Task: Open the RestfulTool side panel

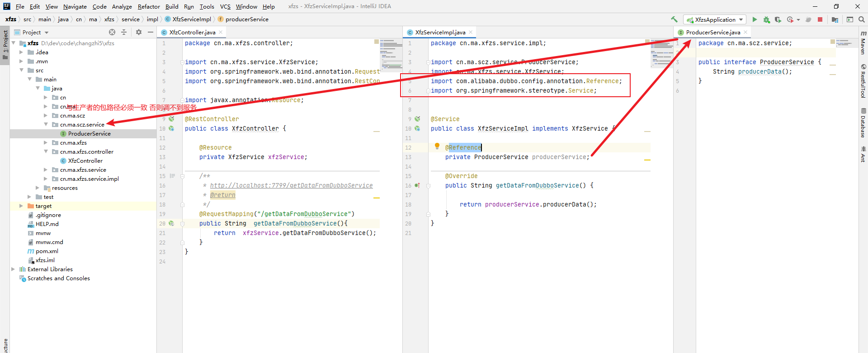Action: (863, 81)
